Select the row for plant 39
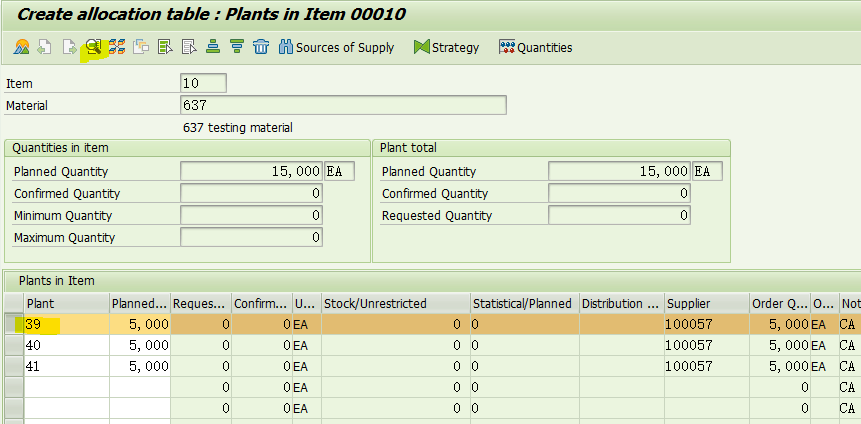 (14, 324)
